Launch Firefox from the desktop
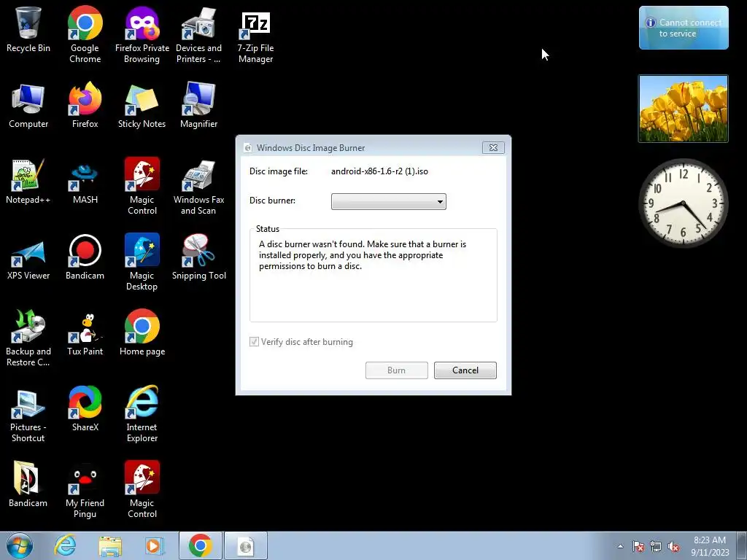This screenshot has width=747, height=560. pos(85,106)
